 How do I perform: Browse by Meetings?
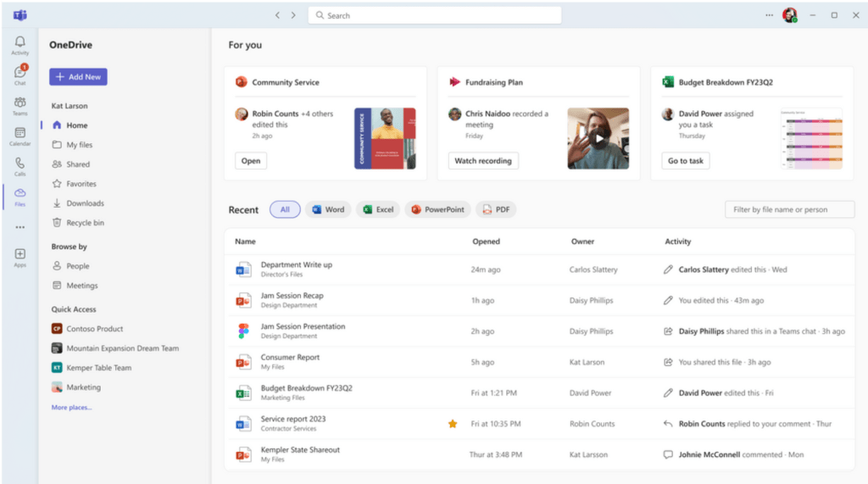click(82, 285)
